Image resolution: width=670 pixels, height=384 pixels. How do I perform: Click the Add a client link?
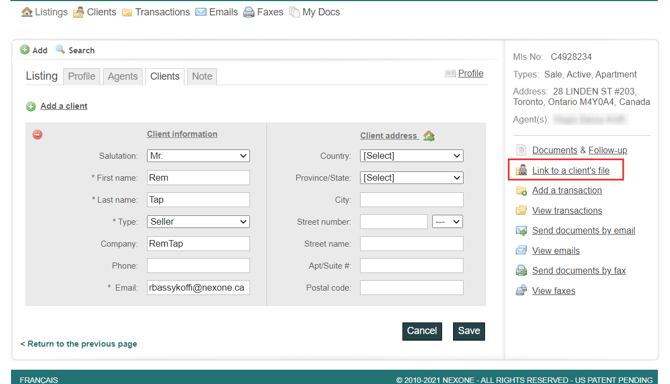click(x=64, y=106)
